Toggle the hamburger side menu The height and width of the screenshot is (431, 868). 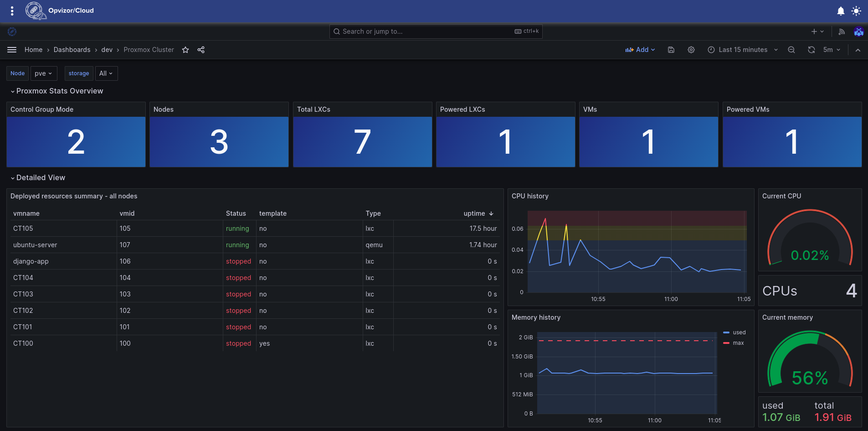[12, 50]
